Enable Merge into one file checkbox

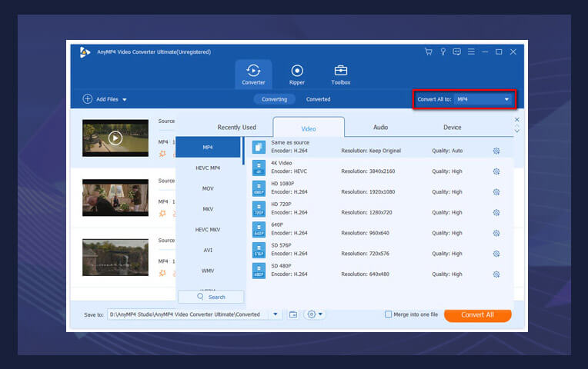[388, 314]
